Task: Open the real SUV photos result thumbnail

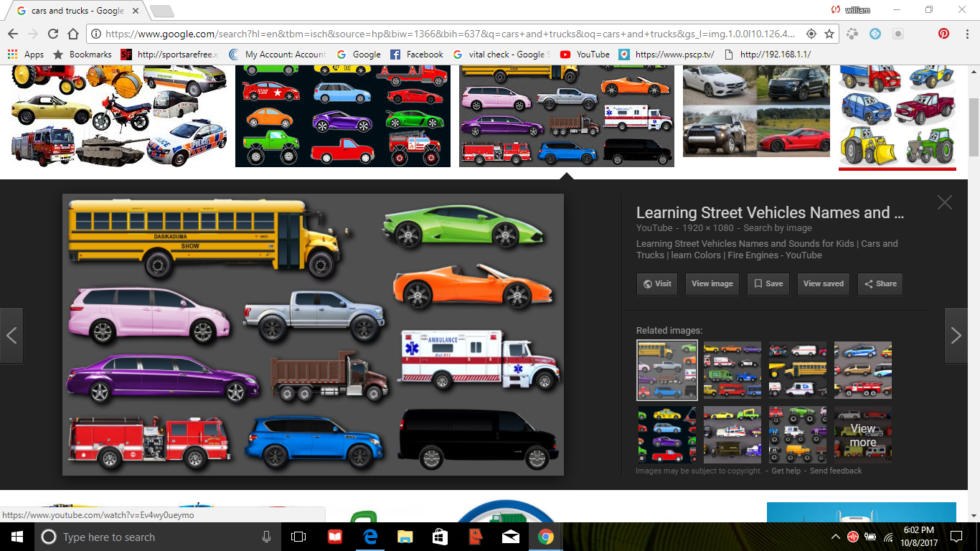Action: [756, 110]
